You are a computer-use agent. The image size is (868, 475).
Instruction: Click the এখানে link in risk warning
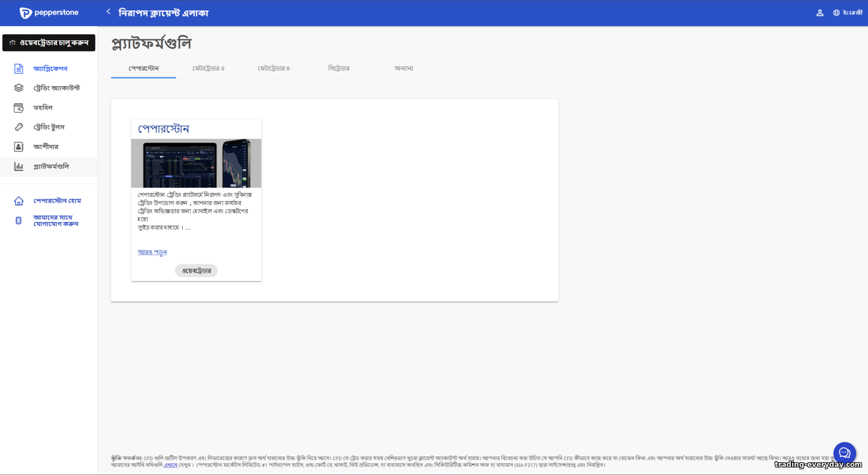click(170, 465)
